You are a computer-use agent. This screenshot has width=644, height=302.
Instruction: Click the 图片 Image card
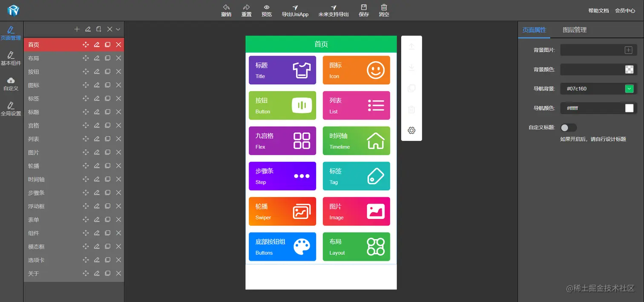356,211
